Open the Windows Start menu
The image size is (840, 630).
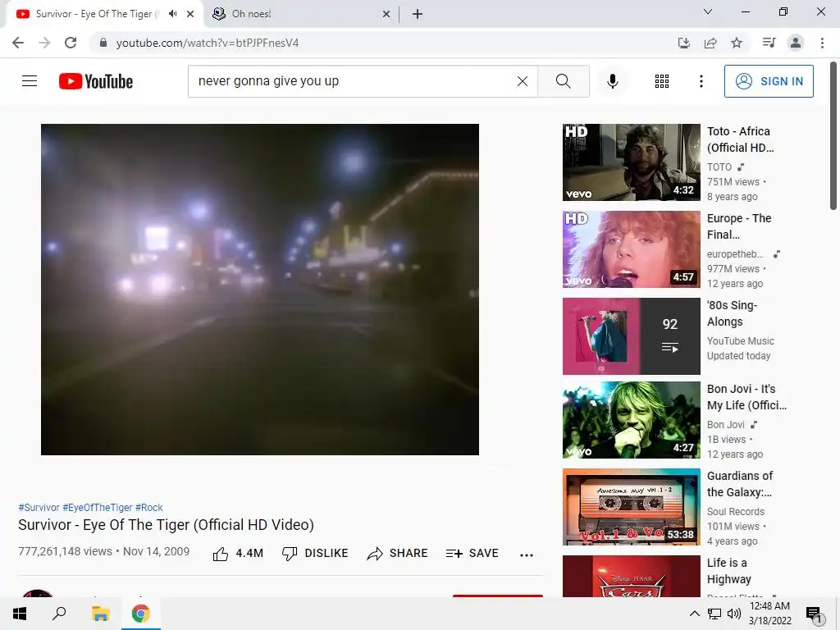pyautogui.click(x=20, y=614)
